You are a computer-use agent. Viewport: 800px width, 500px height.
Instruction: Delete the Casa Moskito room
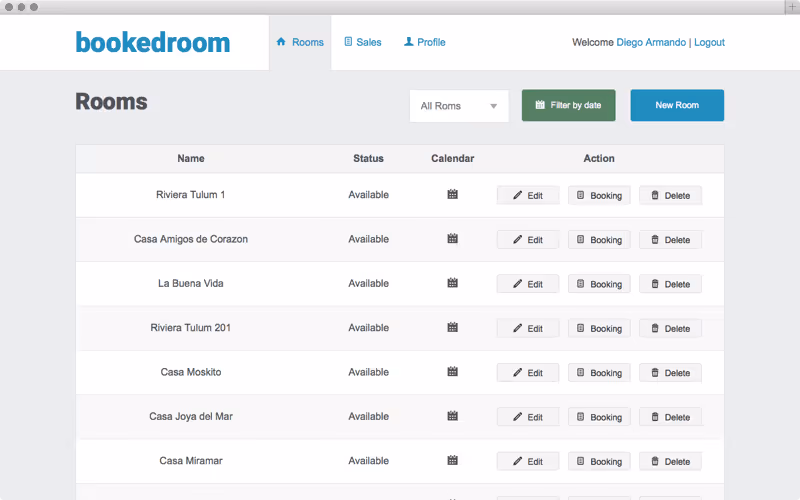point(670,373)
